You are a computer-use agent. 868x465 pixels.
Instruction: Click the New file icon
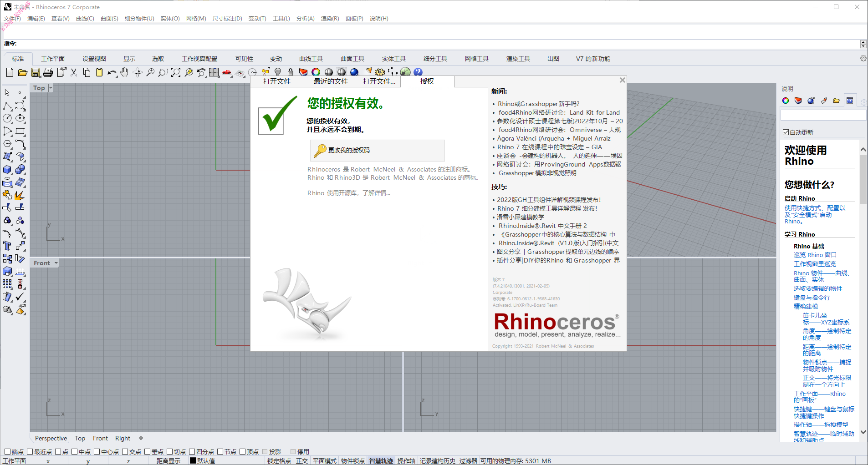[10, 72]
